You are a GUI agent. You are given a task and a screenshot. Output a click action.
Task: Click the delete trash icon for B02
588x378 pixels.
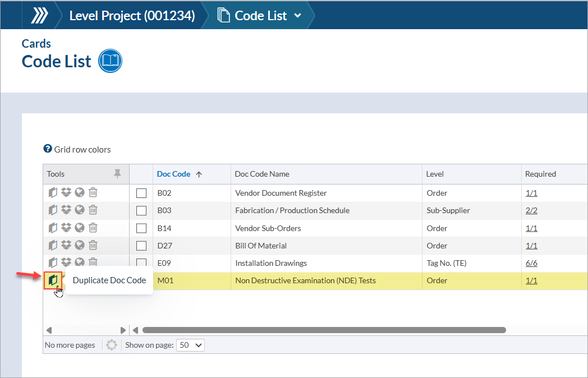[x=93, y=193]
